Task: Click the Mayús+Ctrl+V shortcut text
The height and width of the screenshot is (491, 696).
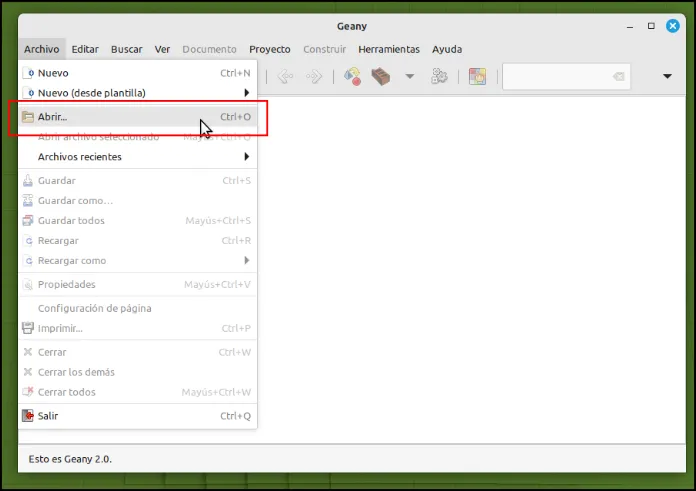Action: point(218,285)
